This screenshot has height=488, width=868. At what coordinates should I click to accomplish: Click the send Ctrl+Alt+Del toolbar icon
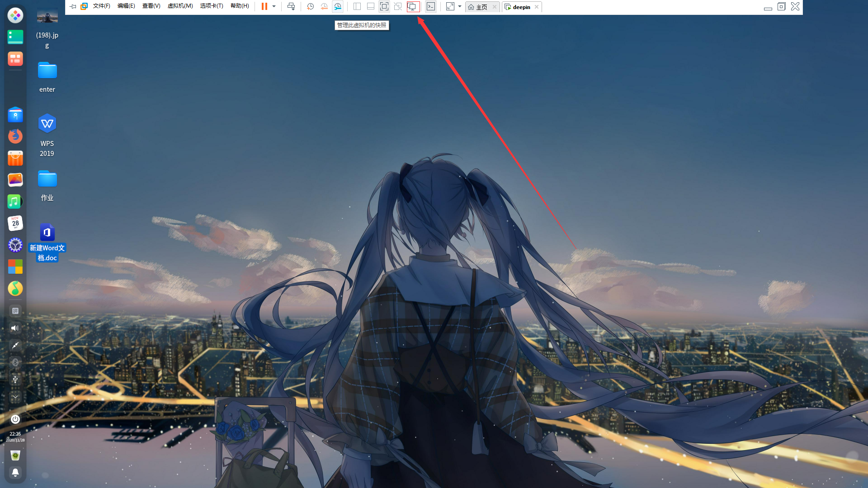pos(291,6)
